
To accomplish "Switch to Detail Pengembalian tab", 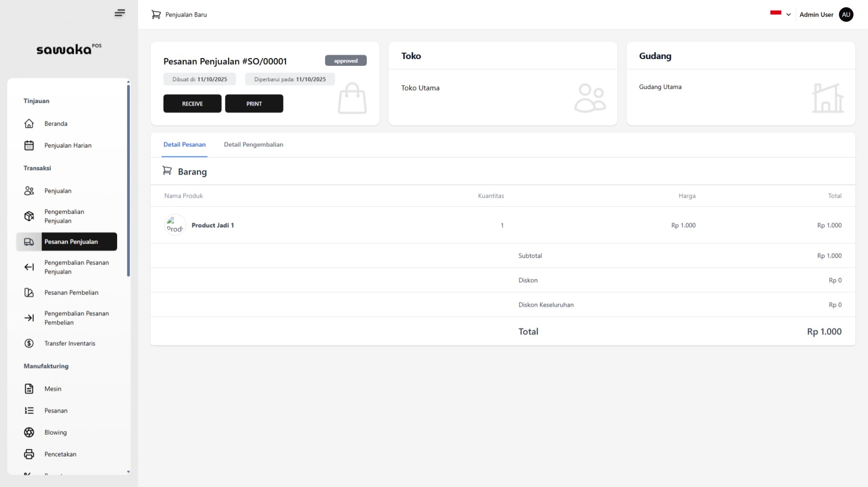I will [253, 145].
